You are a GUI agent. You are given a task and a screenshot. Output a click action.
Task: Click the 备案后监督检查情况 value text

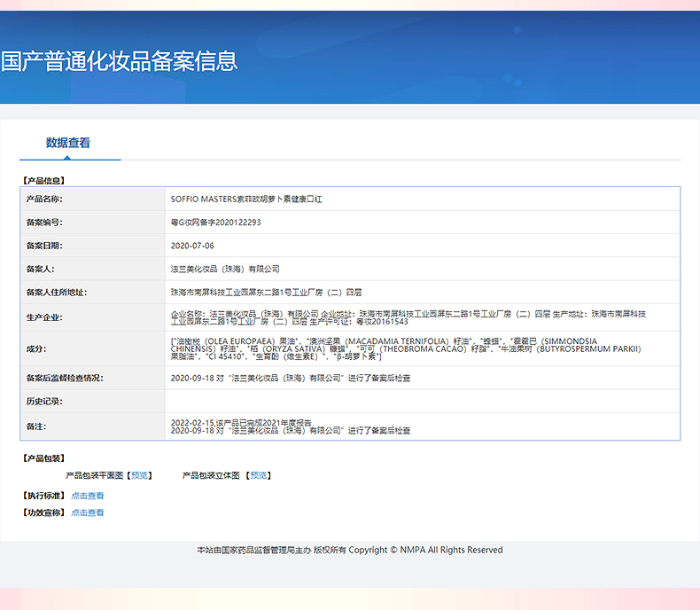290,379
